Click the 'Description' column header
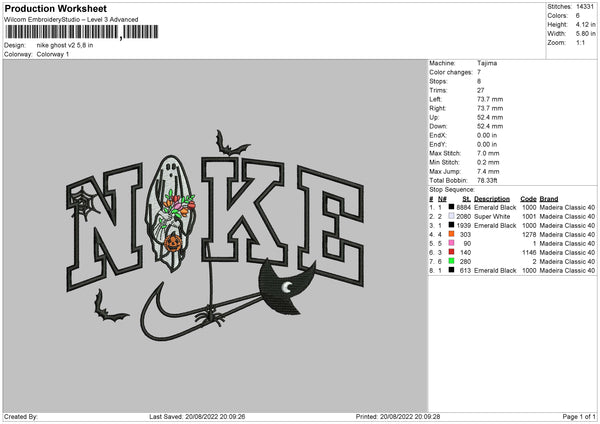Image resolution: width=600 pixels, height=424 pixels. [492, 199]
